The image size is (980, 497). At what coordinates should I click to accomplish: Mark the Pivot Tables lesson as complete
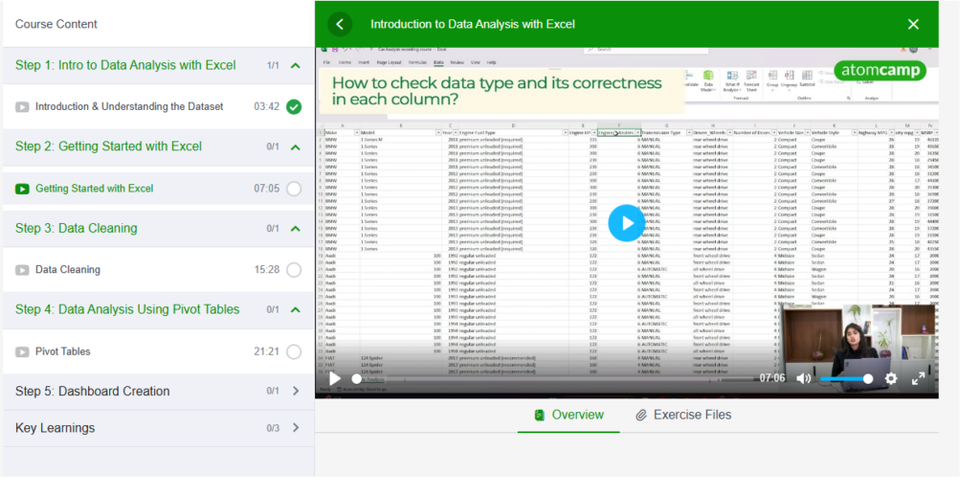coord(294,351)
